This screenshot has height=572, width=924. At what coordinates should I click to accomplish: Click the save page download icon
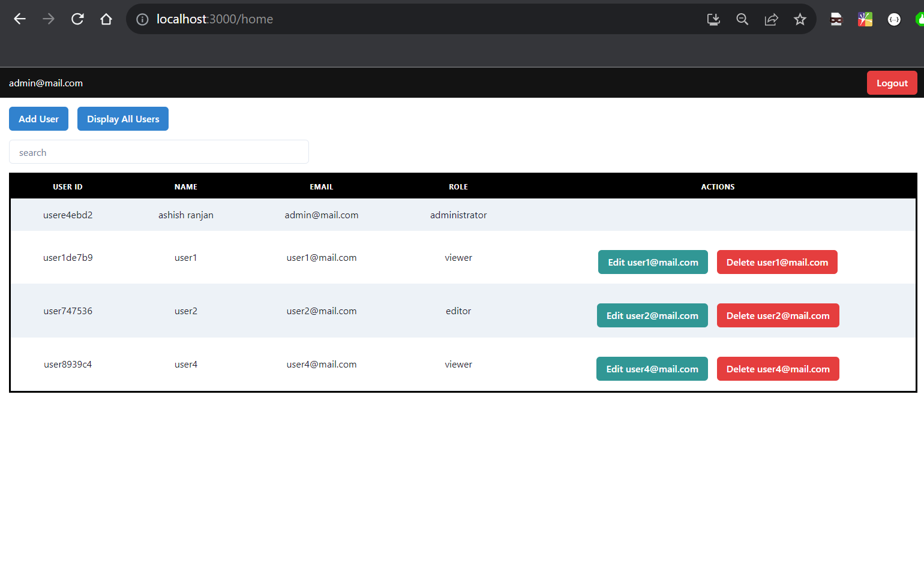coord(713,19)
